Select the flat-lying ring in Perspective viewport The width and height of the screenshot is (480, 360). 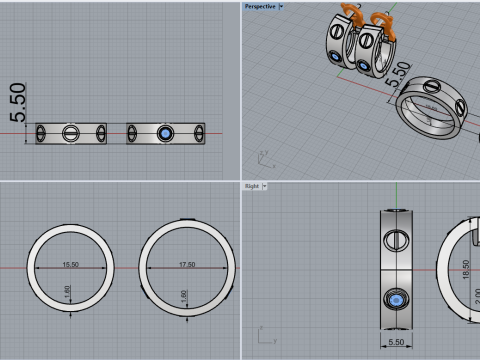[432, 107]
